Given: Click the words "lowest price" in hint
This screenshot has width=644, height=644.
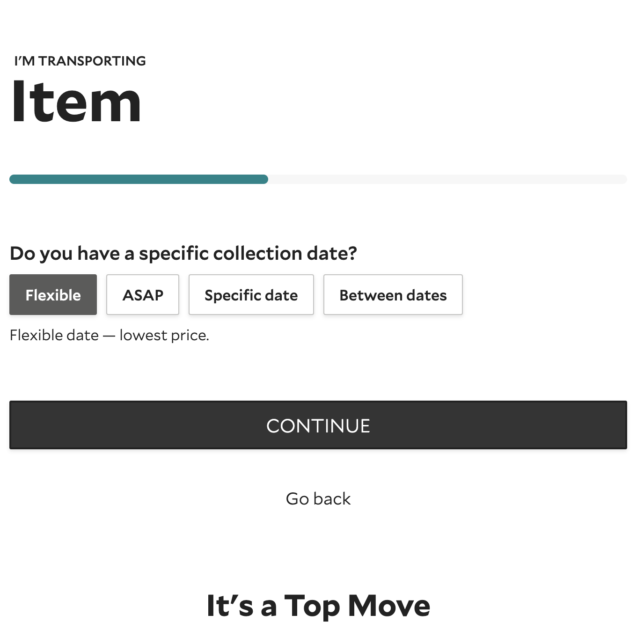Looking at the screenshot, I should coord(164,335).
